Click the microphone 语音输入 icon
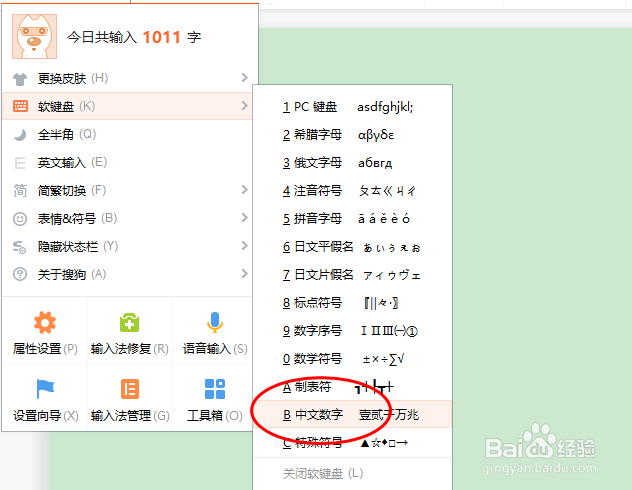 click(215, 322)
